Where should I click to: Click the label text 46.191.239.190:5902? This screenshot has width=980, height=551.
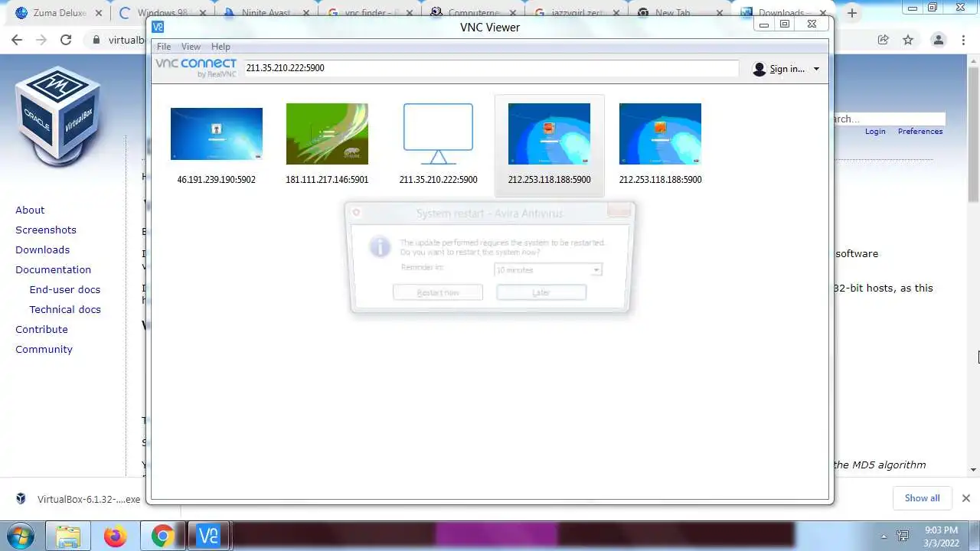217,180
